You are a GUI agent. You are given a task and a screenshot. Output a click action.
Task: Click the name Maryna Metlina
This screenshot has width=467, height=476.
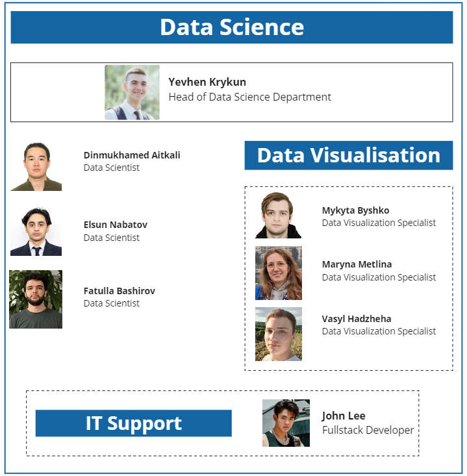[x=357, y=264]
